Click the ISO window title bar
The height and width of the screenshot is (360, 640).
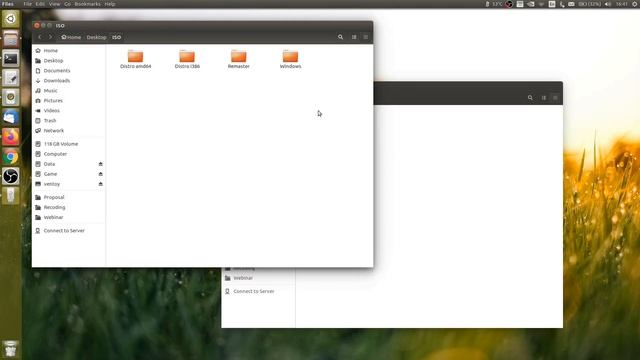pos(202,25)
